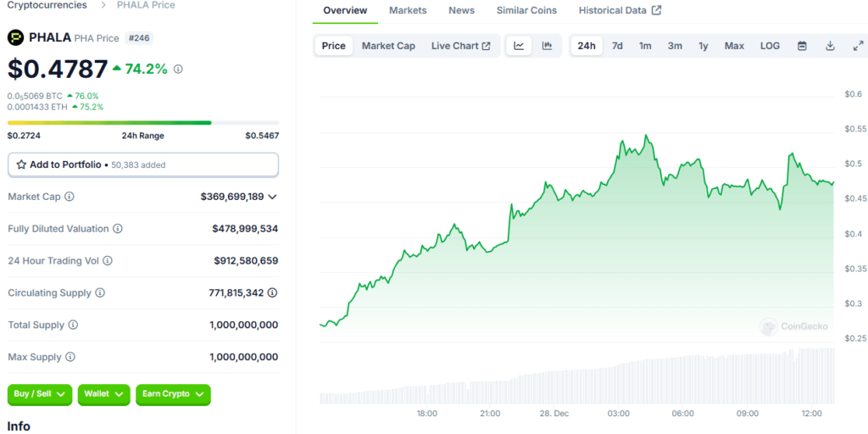
Task: Click the BTC price text line
Action: pos(35,96)
